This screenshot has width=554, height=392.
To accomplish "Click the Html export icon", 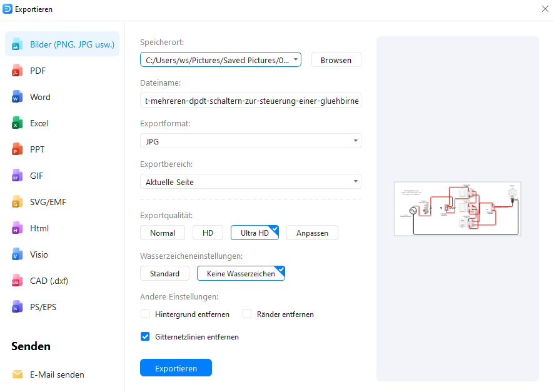I will (x=18, y=229).
